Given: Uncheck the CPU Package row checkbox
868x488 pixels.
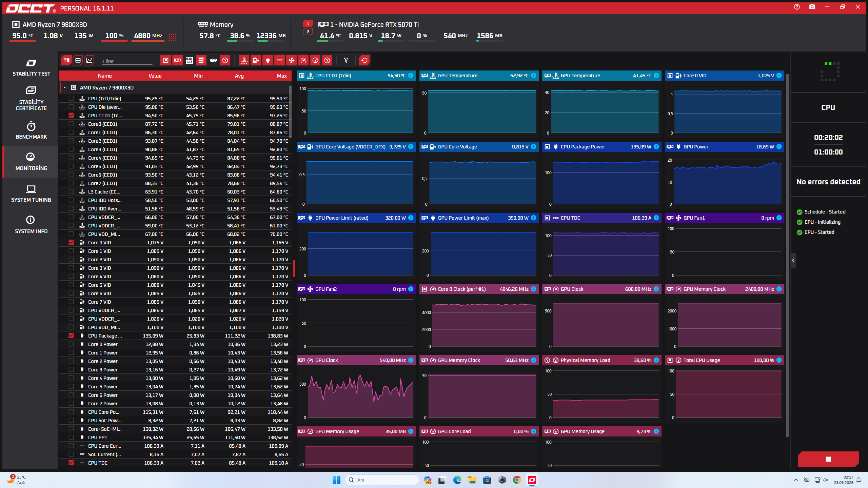Looking at the screenshot, I should pos(71,335).
